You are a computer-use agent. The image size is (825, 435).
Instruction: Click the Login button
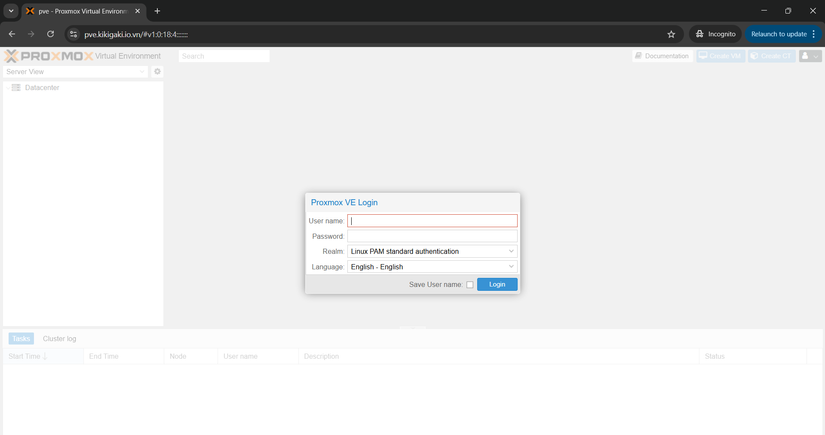coord(497,285)
